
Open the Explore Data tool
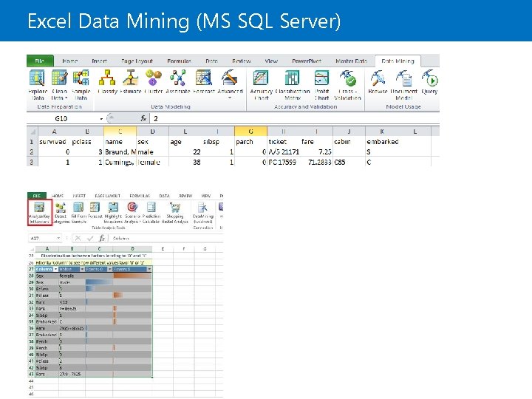pyautogui.click(x=38, y=85)
